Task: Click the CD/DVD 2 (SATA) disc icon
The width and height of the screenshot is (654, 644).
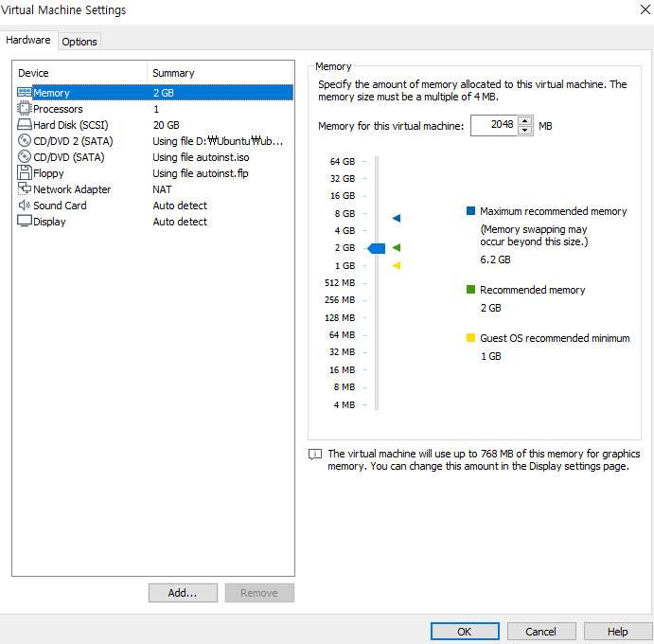Action: (x=25, y=141)
